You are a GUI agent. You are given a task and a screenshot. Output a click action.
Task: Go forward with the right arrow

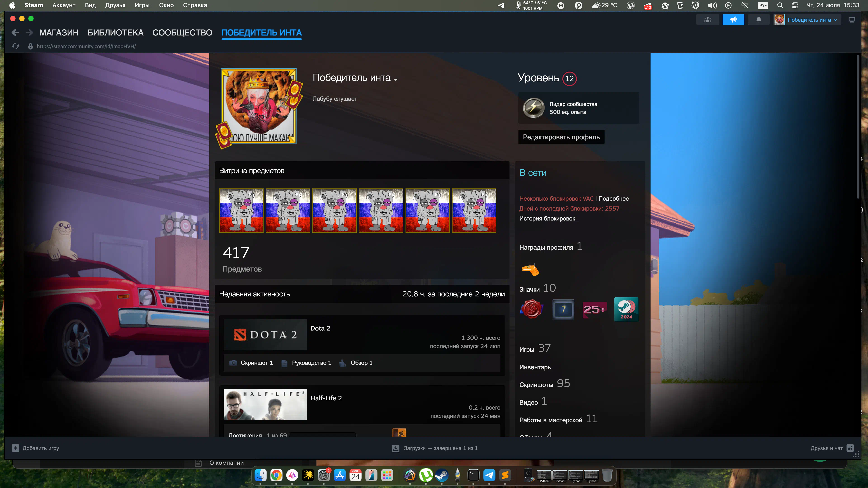(29, 33)
